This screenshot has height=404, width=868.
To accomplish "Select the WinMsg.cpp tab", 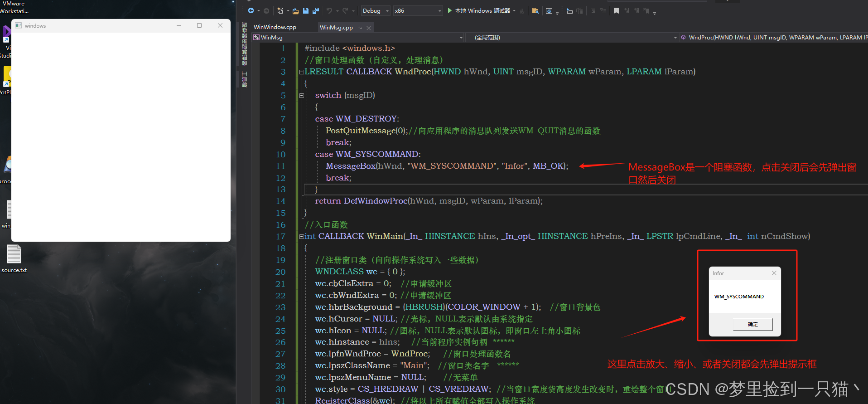I will coord(336,27).
